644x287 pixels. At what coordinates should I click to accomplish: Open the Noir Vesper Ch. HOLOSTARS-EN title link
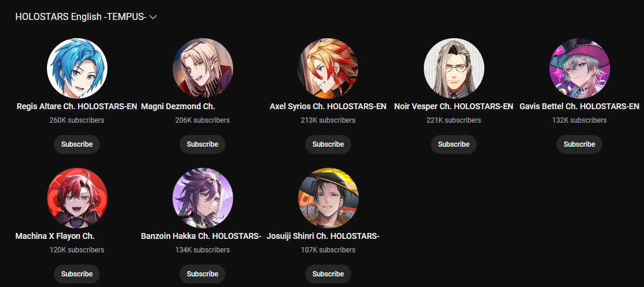454,107
